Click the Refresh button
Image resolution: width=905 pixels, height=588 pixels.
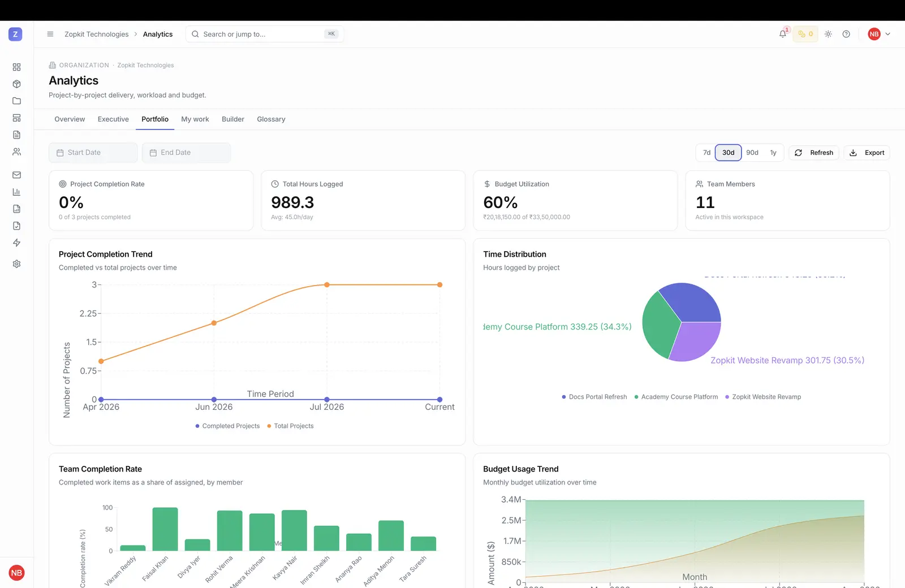(x=814, y=153)
